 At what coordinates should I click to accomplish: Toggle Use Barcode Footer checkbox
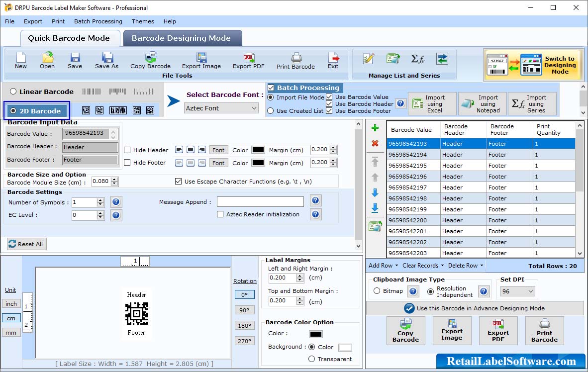pyautogui.click(x=329, y=110)
